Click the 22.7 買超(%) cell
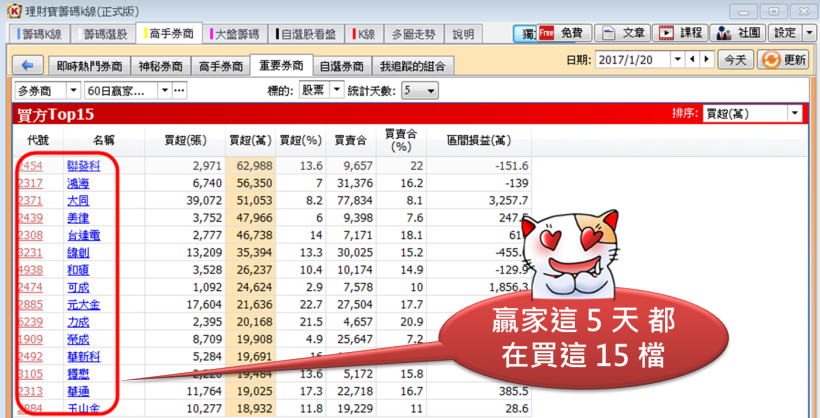 coord(300,304)
